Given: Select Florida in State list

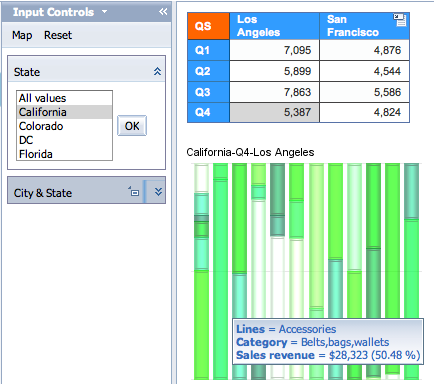Looking at the screenshot, I should coord(64,154).
